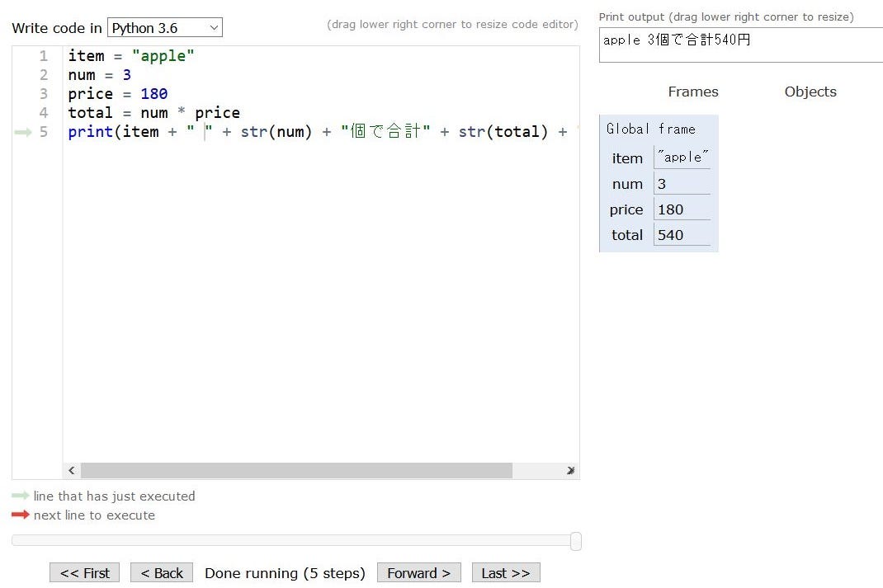Click the dropdown arrow next to Python 3.6

click(x=214, y=27)
